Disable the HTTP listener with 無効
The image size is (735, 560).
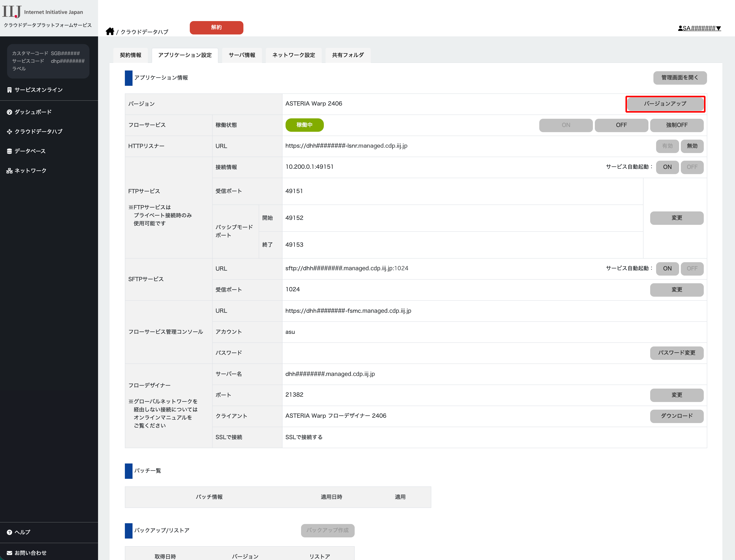click(692, 146)
